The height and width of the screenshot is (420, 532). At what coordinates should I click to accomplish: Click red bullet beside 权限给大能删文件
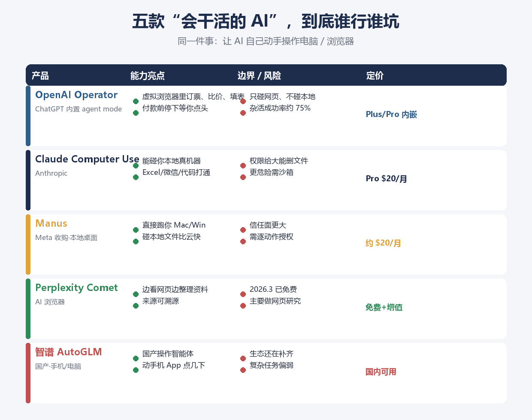pos(243,165)
